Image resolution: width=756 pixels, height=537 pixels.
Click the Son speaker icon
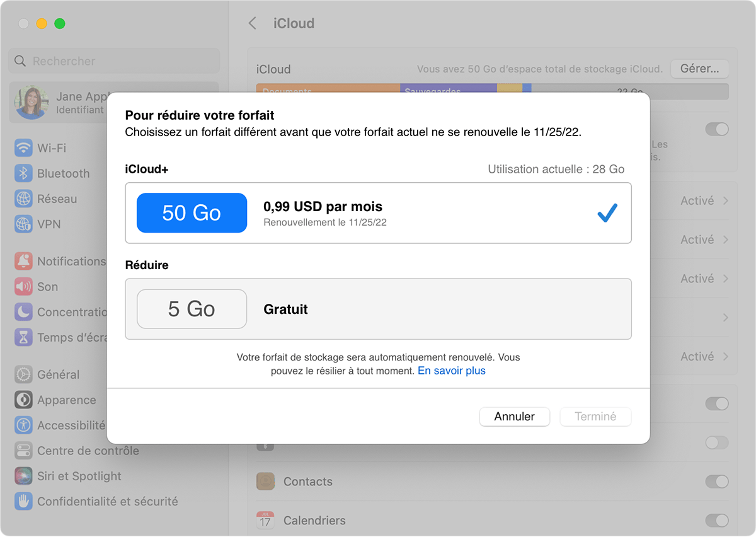click(24, 287)
